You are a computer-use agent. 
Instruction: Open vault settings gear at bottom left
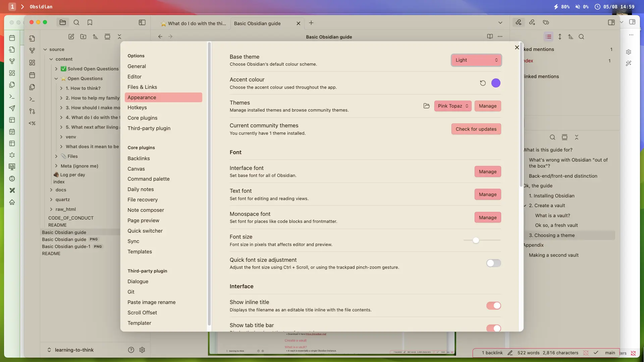(x=142, y=350)
